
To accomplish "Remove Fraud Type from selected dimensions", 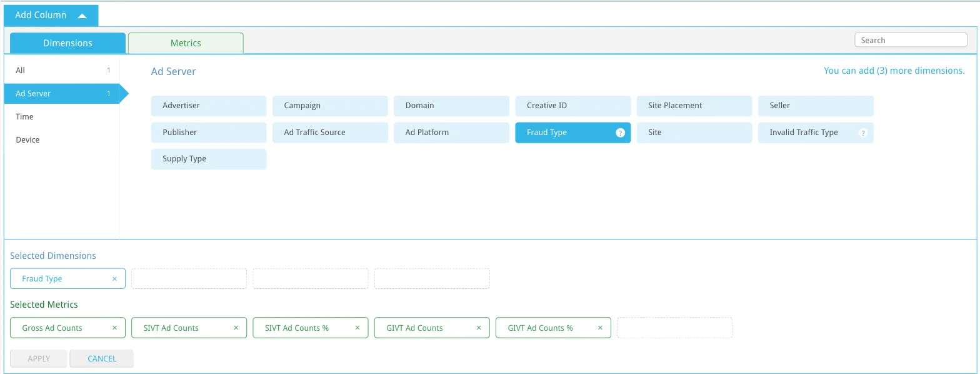I will pos(114,279).
